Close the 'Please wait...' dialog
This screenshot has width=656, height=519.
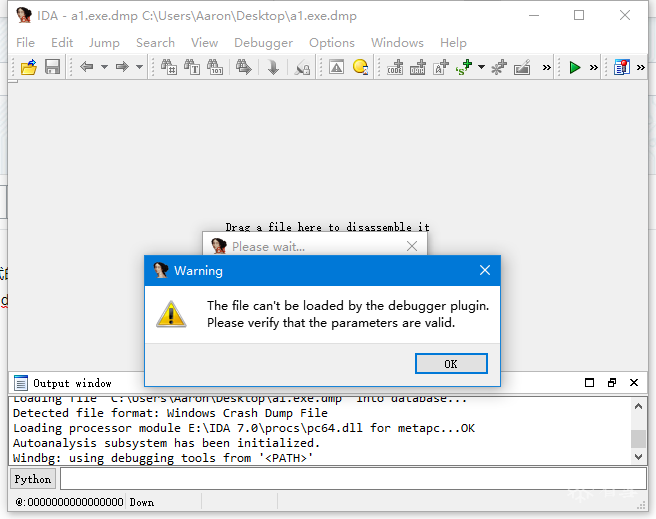coord(412,246)
